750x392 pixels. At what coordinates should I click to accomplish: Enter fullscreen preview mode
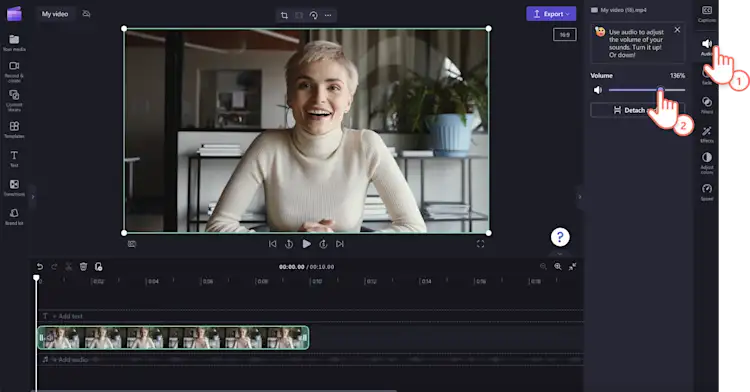[480, 244]
